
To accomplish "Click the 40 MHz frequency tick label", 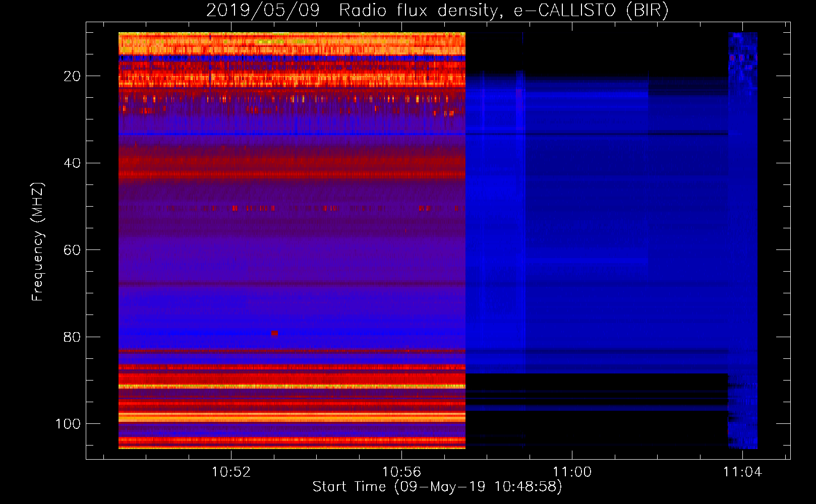I will pyautogui.click(x=72, y=163).
